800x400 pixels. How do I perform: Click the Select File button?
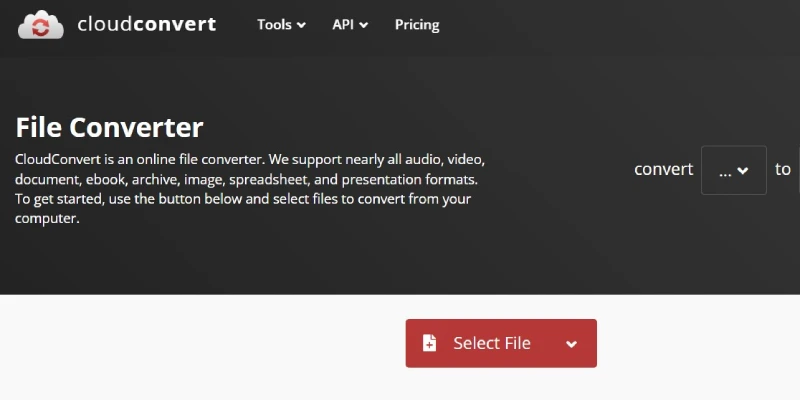[501, 343]
